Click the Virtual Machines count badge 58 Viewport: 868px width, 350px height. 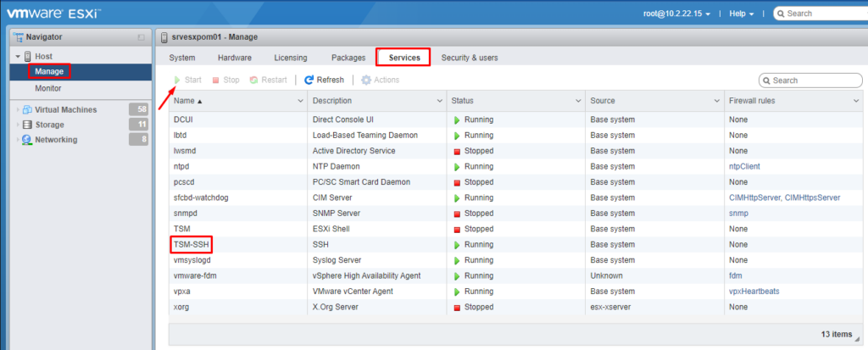138,109
